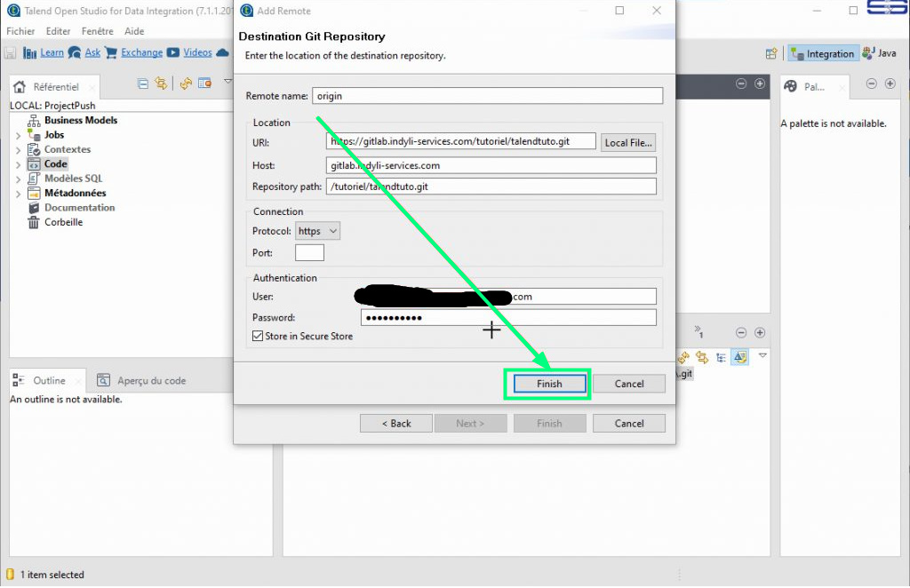Click the Documentation book icon
The image size is (910, 588).
[35, 208]
